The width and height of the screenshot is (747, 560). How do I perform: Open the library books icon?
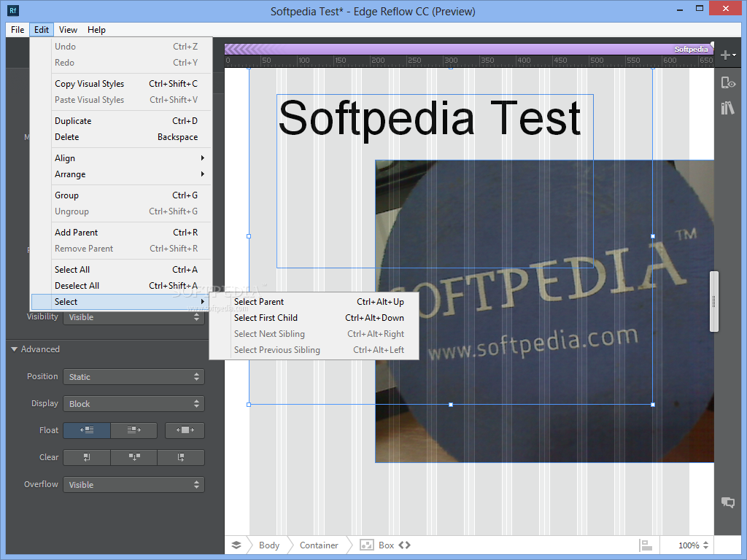click(728, 108)
